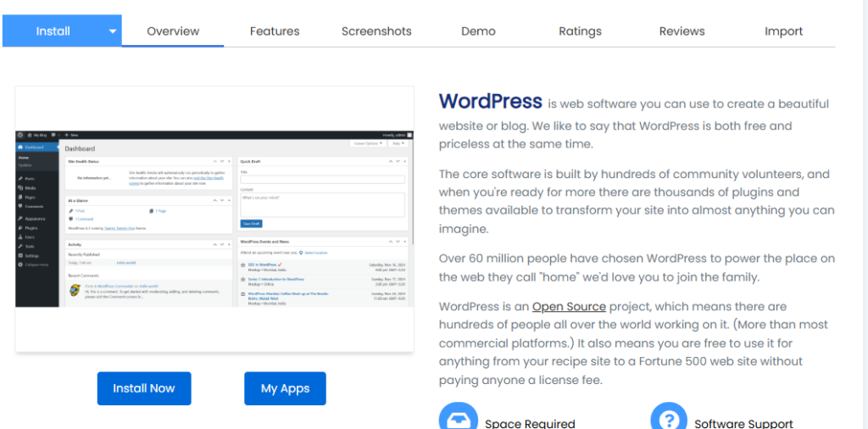View the Ratings tab
Screen dimensions: 868x429
click(580, 31)
